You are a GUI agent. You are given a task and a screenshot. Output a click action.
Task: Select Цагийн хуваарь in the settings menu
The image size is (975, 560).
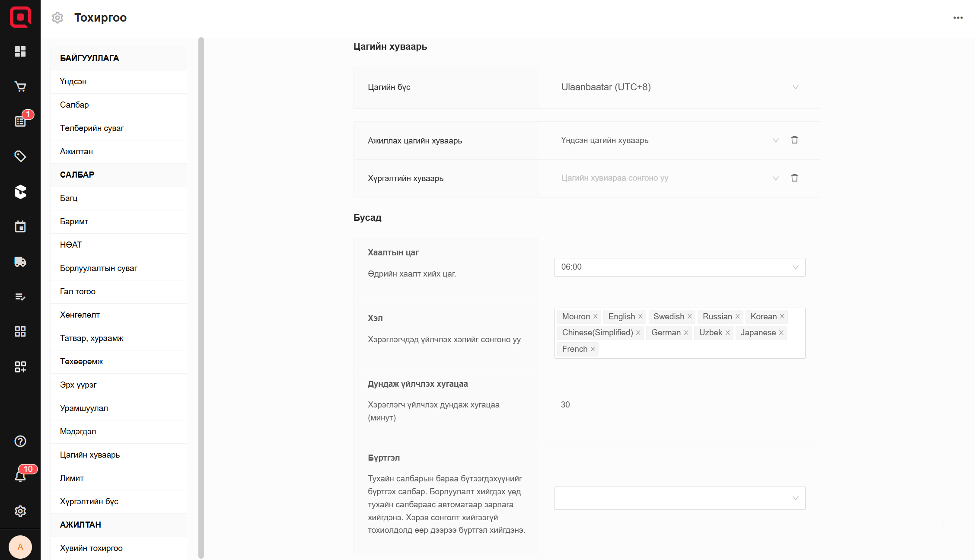tap(90, 455)
